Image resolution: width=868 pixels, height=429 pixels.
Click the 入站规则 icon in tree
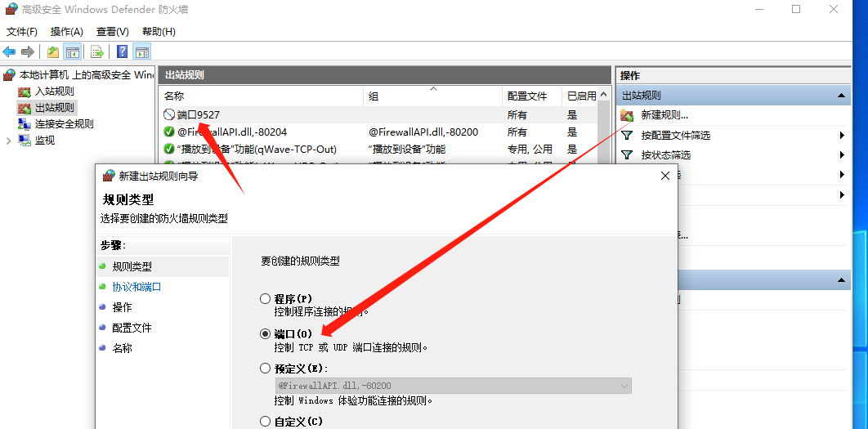tap(25, 92)
